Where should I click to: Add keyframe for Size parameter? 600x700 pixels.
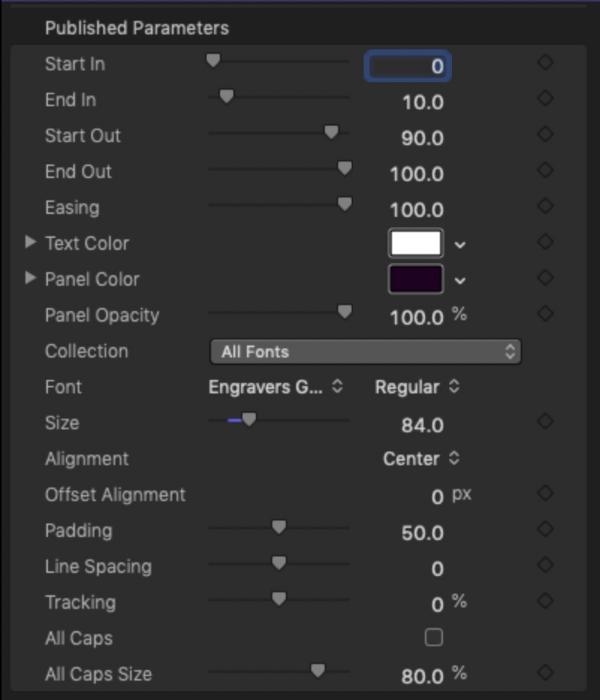point(545,421)
